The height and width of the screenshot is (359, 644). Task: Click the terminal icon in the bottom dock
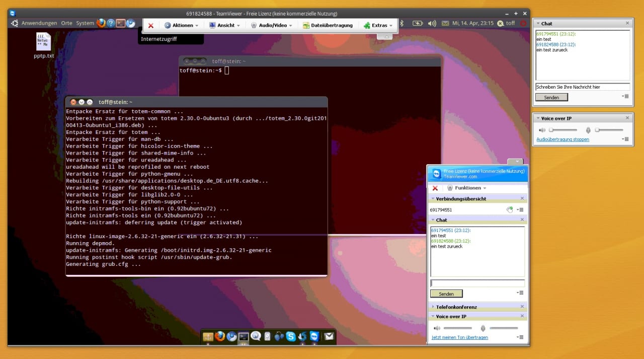click(244, 336)
